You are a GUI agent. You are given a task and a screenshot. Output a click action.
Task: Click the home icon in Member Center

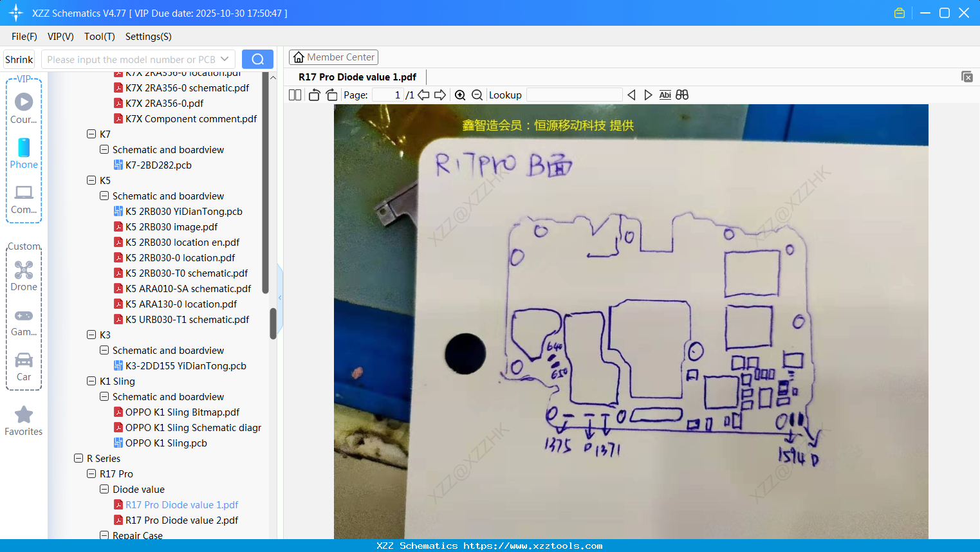tap(299, 57)
